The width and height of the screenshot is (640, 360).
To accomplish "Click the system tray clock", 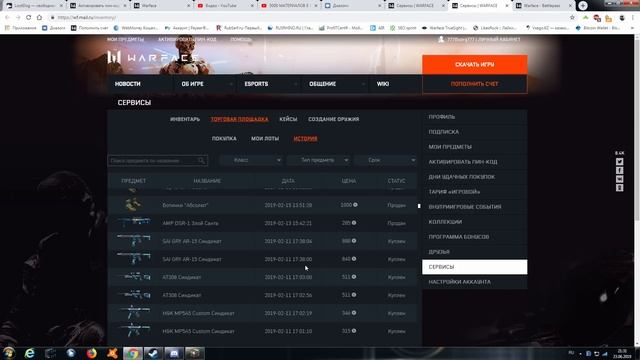I will 623,353.
